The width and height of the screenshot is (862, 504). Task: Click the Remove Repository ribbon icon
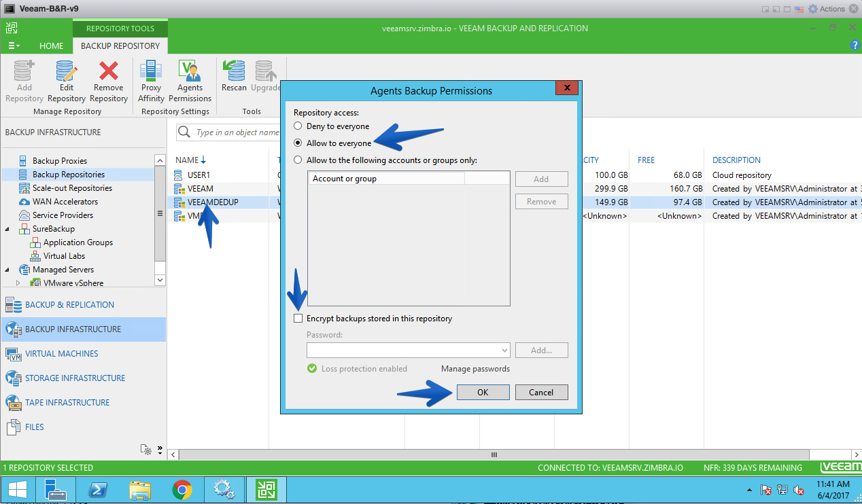(109, 82)
